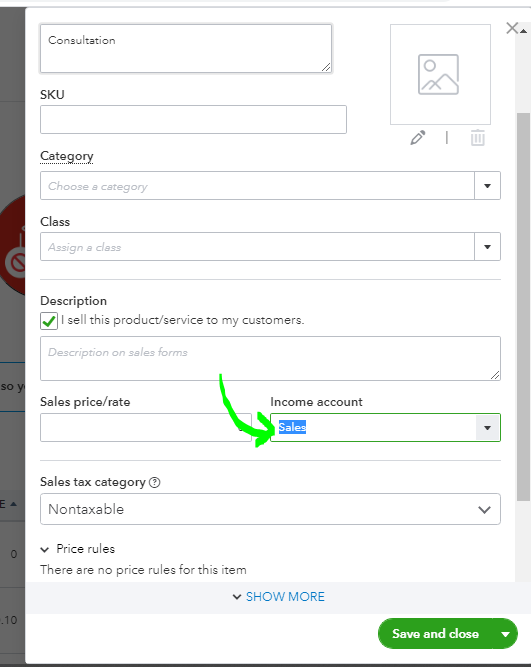Click the image placeholder thumbnail
Screen dimensions: 531x667
tap(440, 74)
